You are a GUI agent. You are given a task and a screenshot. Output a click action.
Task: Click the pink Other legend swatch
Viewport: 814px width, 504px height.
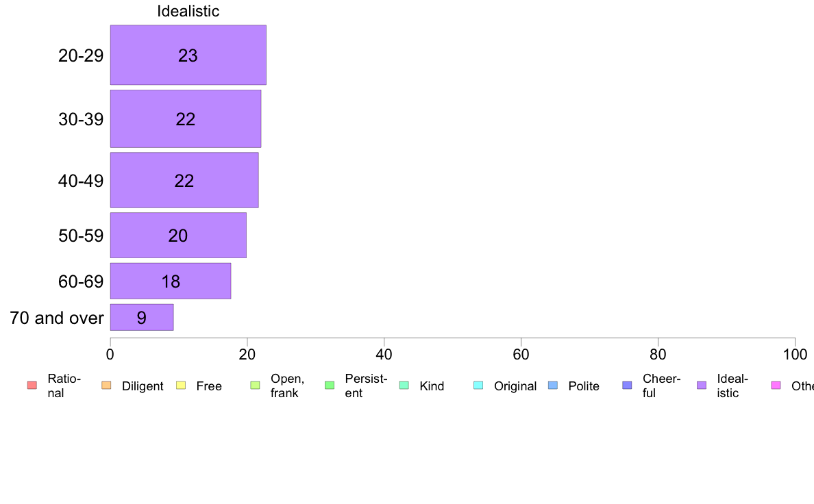776,385
